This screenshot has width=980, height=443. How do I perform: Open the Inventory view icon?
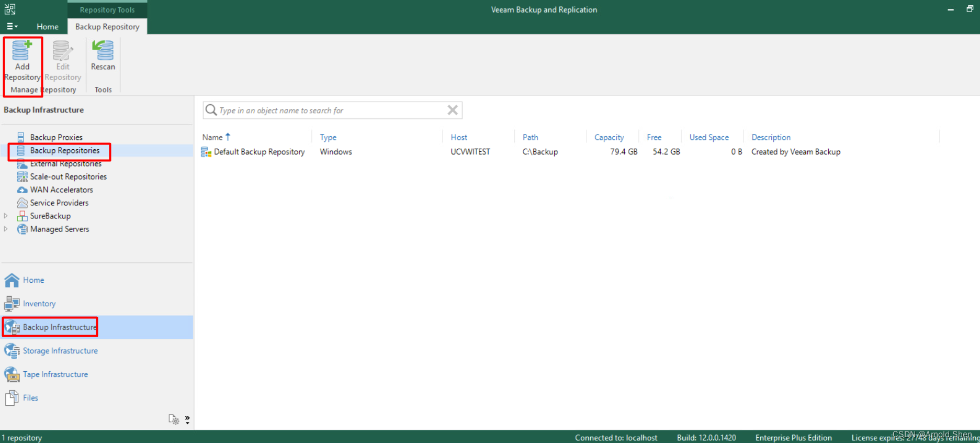[12, 304]
